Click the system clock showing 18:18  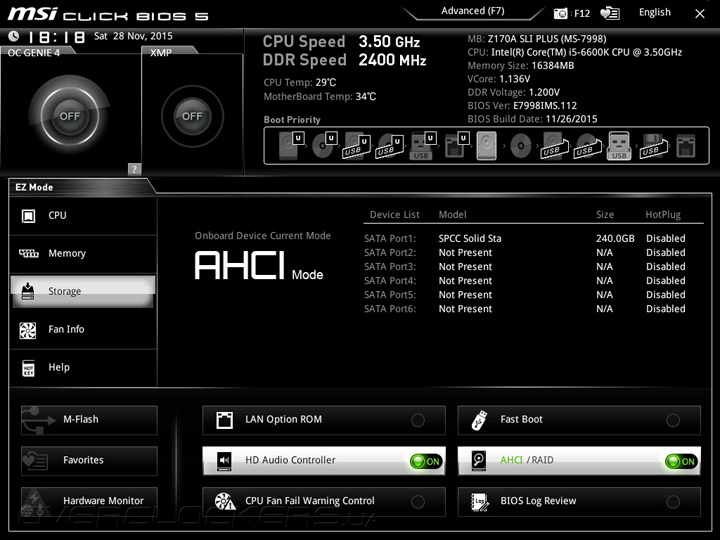tap(56, 37)
